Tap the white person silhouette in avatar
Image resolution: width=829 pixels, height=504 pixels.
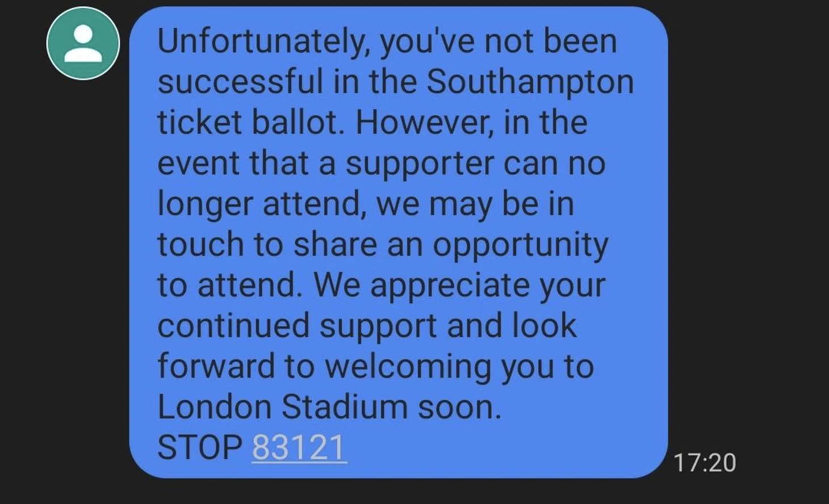(x=83, y=44)
